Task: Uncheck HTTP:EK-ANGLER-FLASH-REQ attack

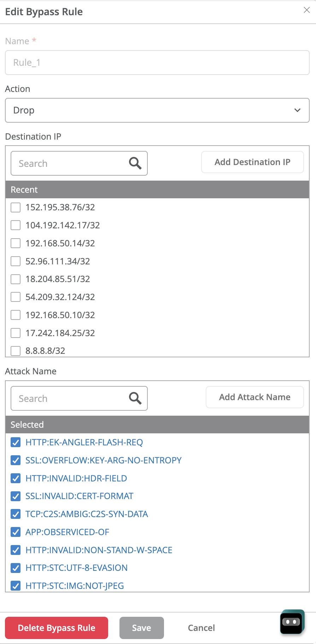Action: click(x=16, y=442)
